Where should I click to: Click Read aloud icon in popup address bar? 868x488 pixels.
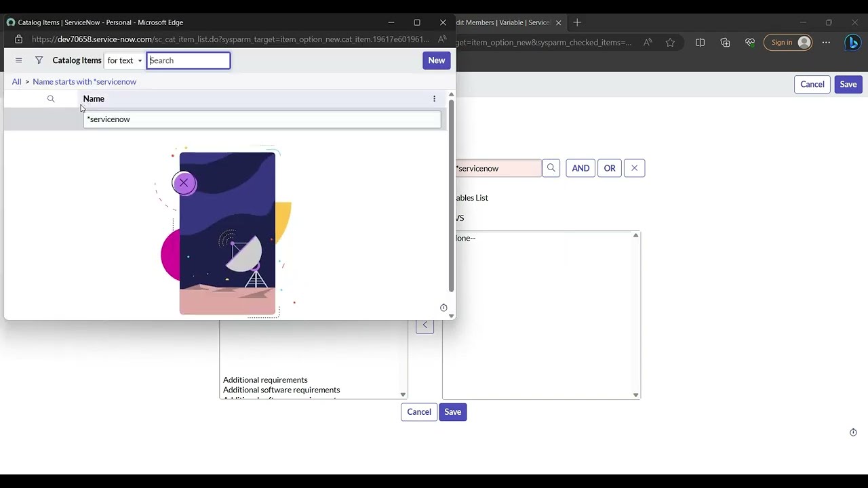pos(442,39)
